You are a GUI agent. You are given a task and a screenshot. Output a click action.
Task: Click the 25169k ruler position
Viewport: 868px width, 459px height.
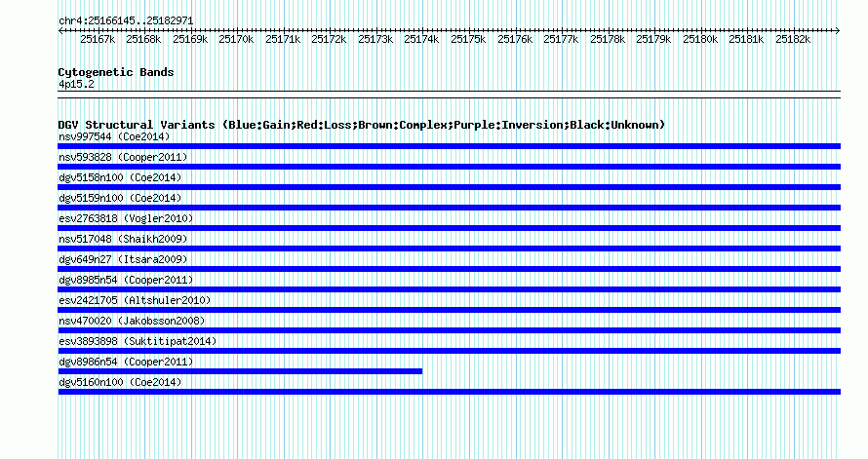[x=190, y=39]
